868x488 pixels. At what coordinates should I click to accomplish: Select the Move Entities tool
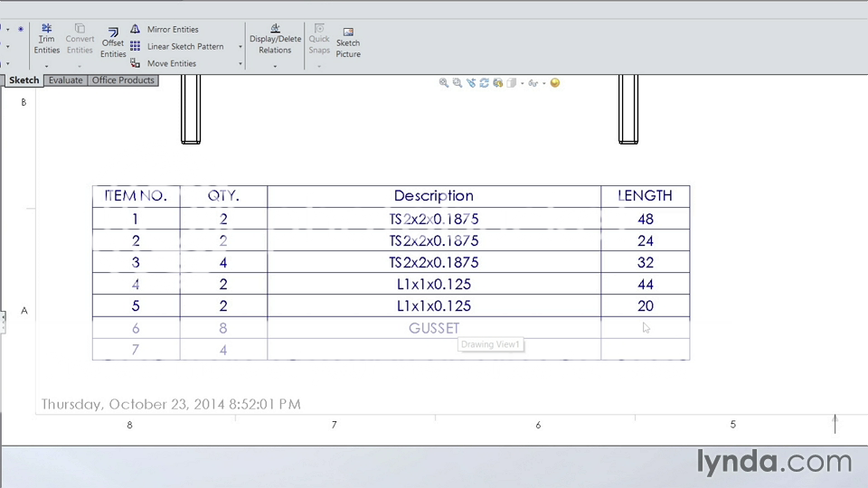pyautogui.click(x=171, y=64)
